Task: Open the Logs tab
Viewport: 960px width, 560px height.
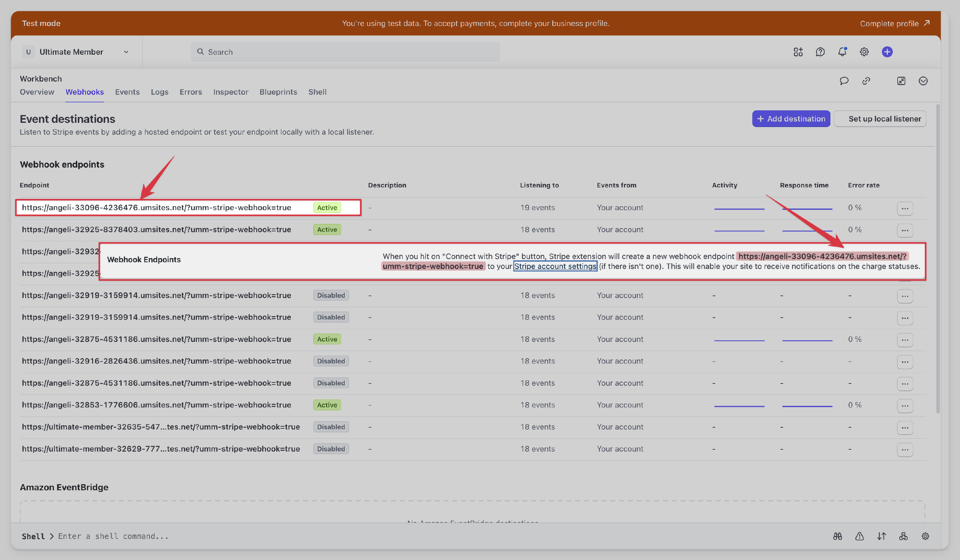Action: pos(160,92)
